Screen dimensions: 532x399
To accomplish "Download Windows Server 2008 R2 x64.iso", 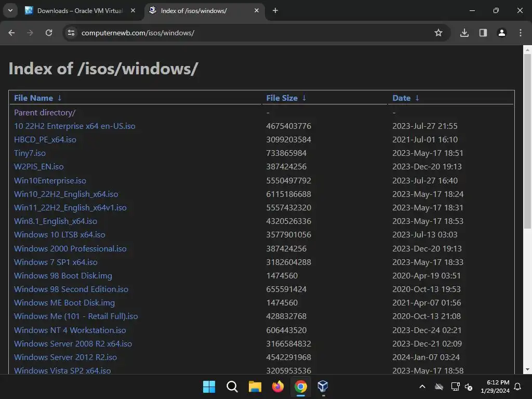I will 73,344.
